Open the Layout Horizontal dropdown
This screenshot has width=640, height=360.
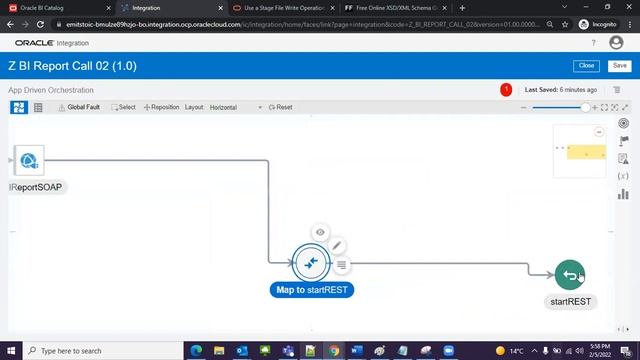point(236,107)
